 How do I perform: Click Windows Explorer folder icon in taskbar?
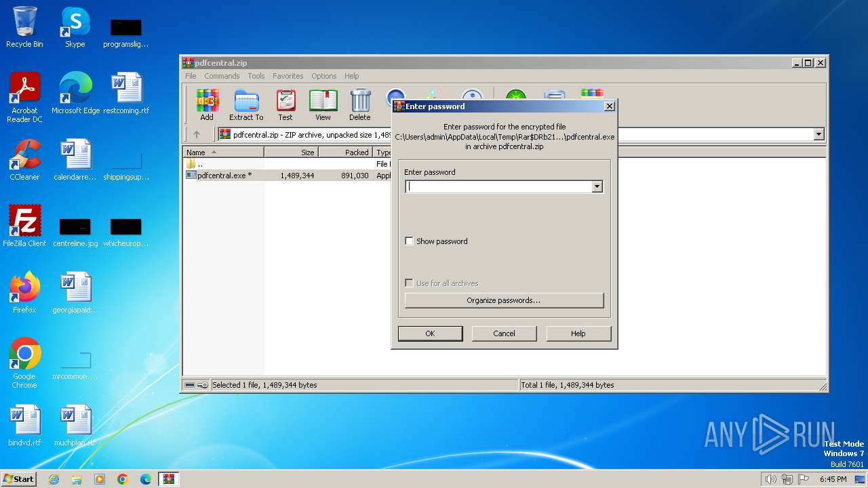77,479
